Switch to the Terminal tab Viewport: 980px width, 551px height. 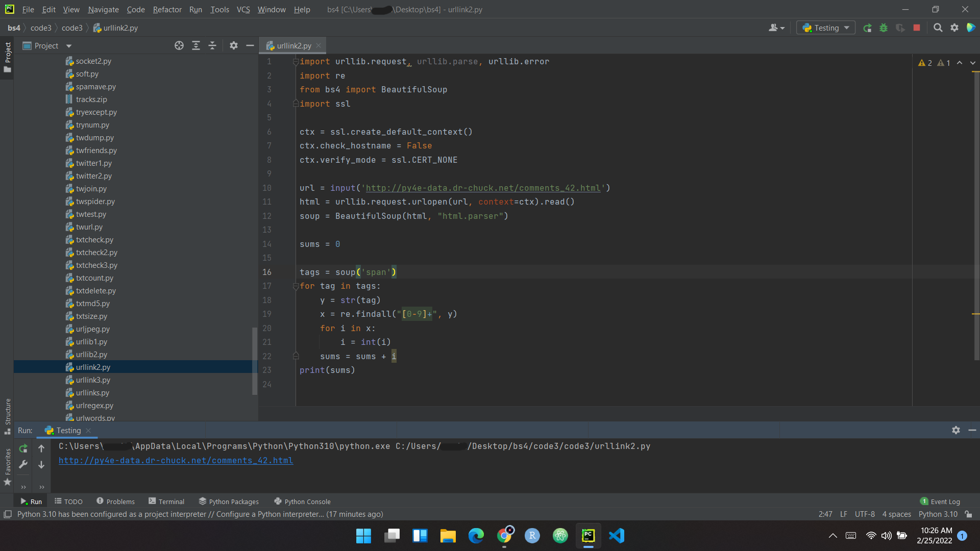point(166,502)
